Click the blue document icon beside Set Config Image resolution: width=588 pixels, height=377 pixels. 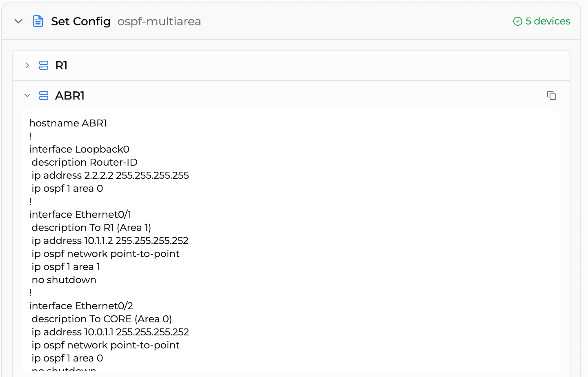click(x=38, y=21)
